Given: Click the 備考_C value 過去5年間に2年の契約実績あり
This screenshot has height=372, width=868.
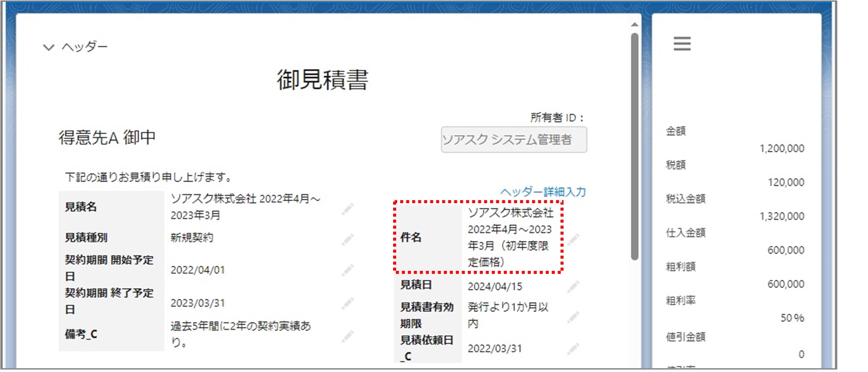Looking at the screenshot, I should [x=241, y=334].
